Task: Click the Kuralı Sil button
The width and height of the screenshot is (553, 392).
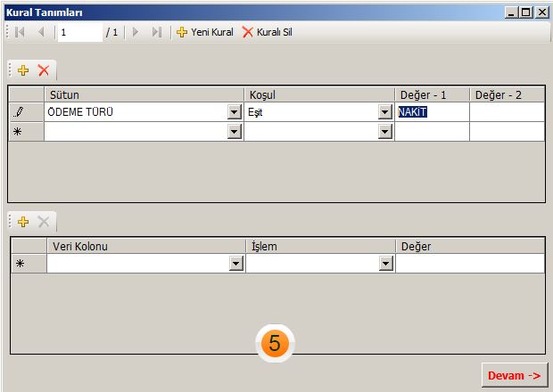Action: click(268, 32)
